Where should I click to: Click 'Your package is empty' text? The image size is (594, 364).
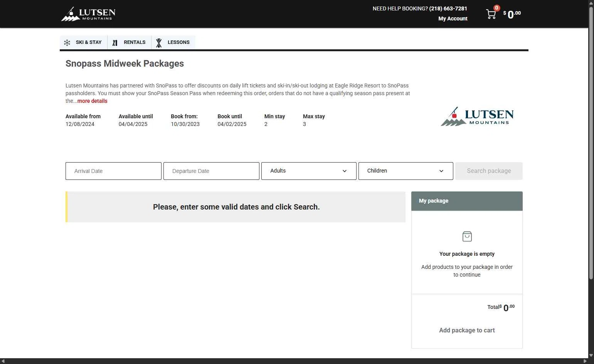(467, 254)
